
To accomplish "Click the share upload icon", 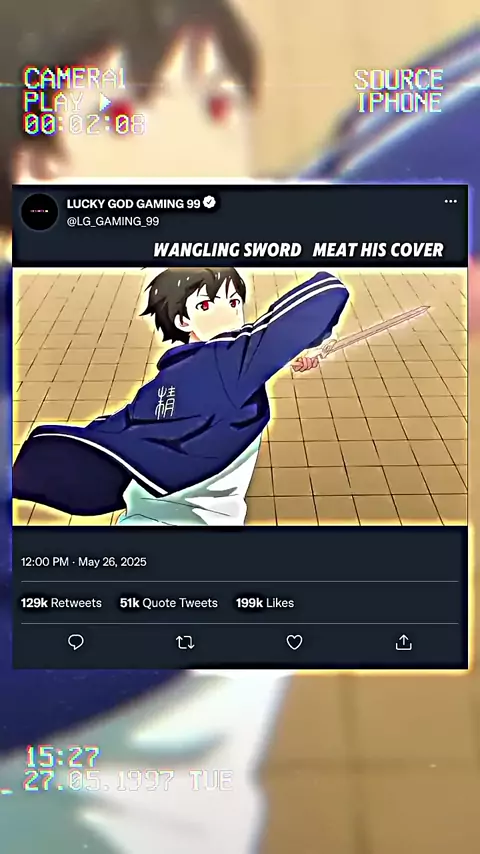I will (403, 643).
